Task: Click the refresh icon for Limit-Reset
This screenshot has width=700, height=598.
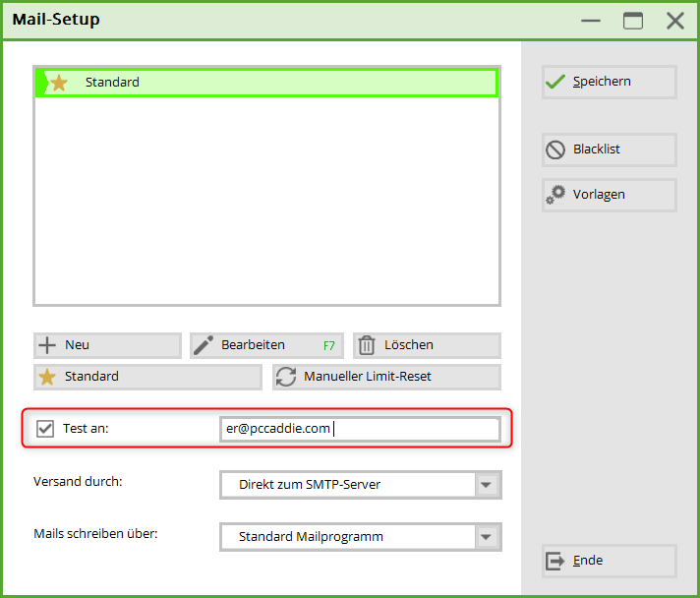Action: (x=286, y=377)
